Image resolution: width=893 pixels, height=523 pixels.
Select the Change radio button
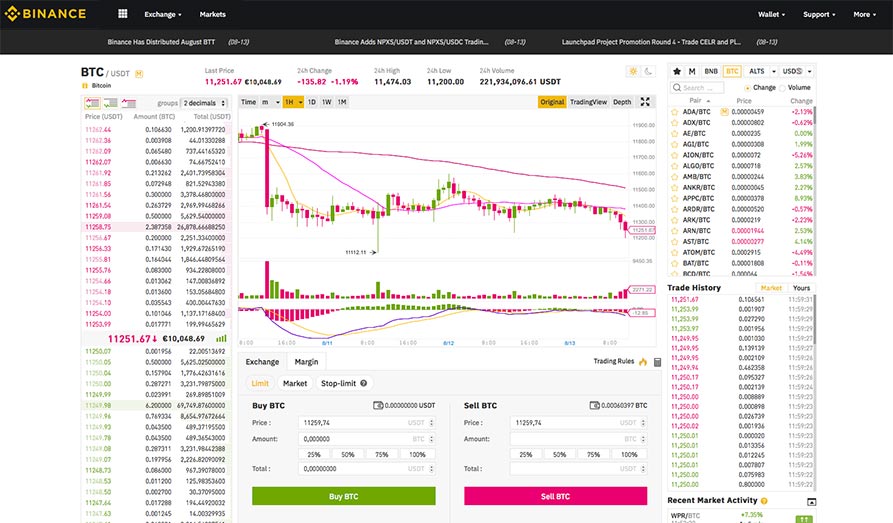(x=747, y=88)
